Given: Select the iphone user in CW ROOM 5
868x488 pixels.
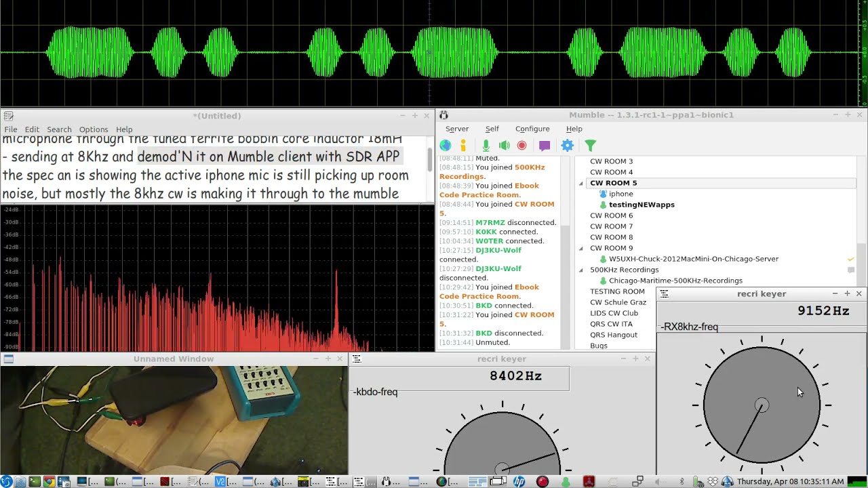Looking at the screenshot, I should click(x=620, y=194).
